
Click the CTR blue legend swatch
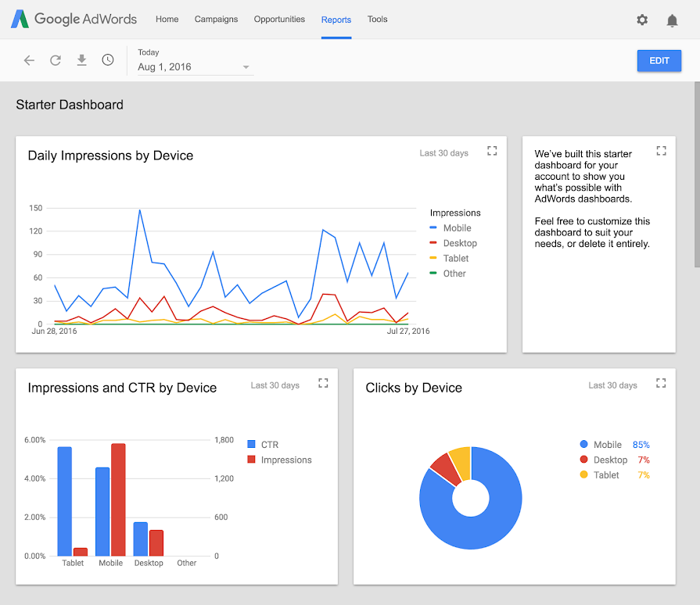[251, 445]
